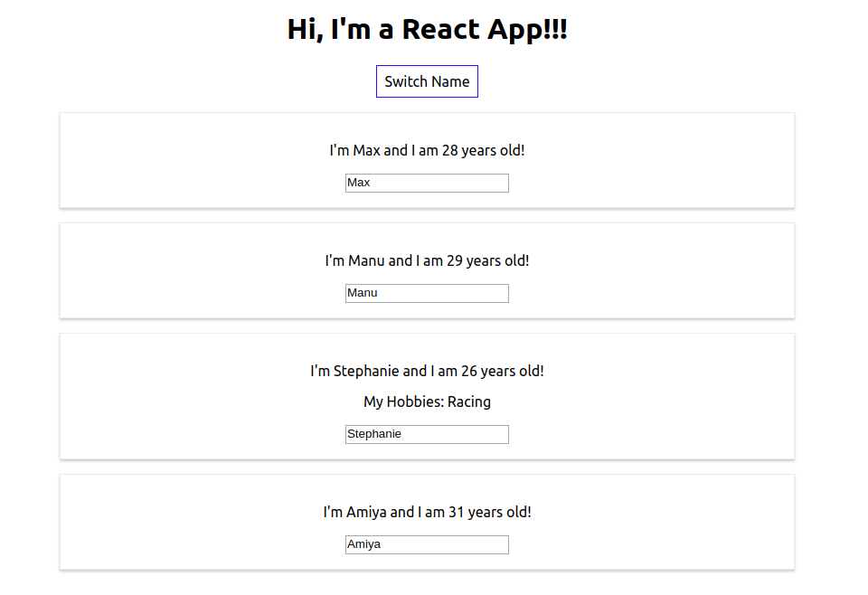The height and width of the screenshot is (595, 868).
Task: Focus the input field containing Stephanie
Action: coord(427,434)
